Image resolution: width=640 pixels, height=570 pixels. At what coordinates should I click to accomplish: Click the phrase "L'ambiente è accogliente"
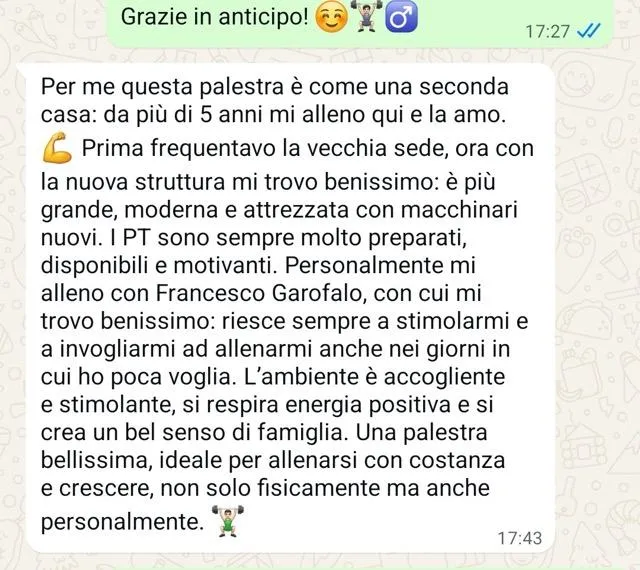(374, 377)
